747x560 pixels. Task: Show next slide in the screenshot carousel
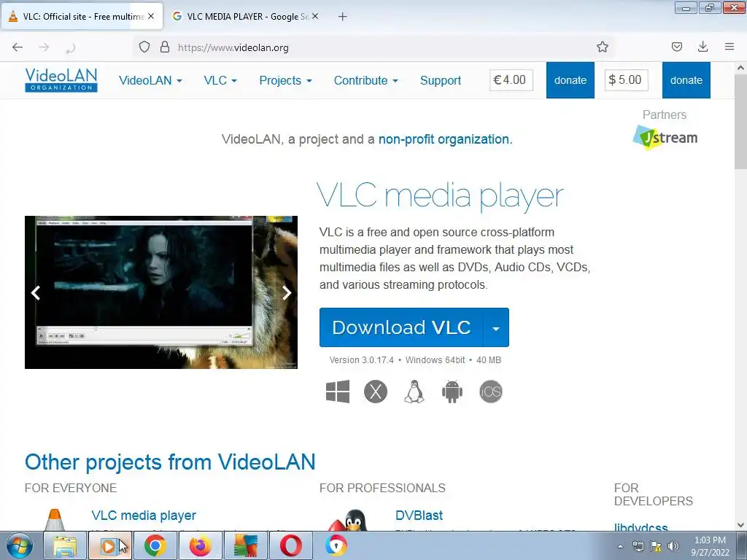point(286,293)
